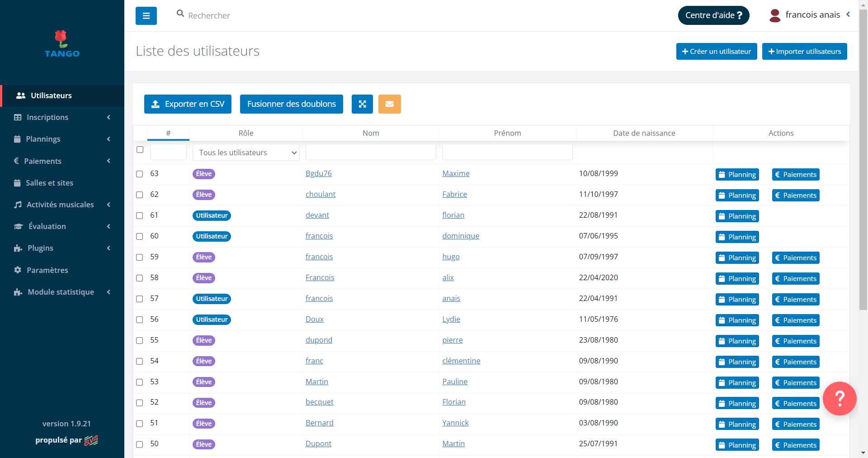Image resolution: width=868 pixels, height=458 pixels.
Task: Click the search magnifier icon
Action: (x=180, y=14)
